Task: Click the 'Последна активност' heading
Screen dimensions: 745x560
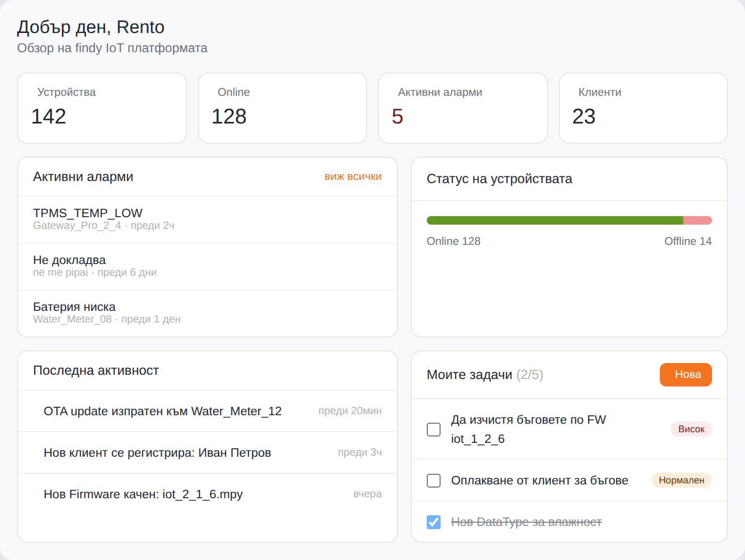Action: click(96, 370)
